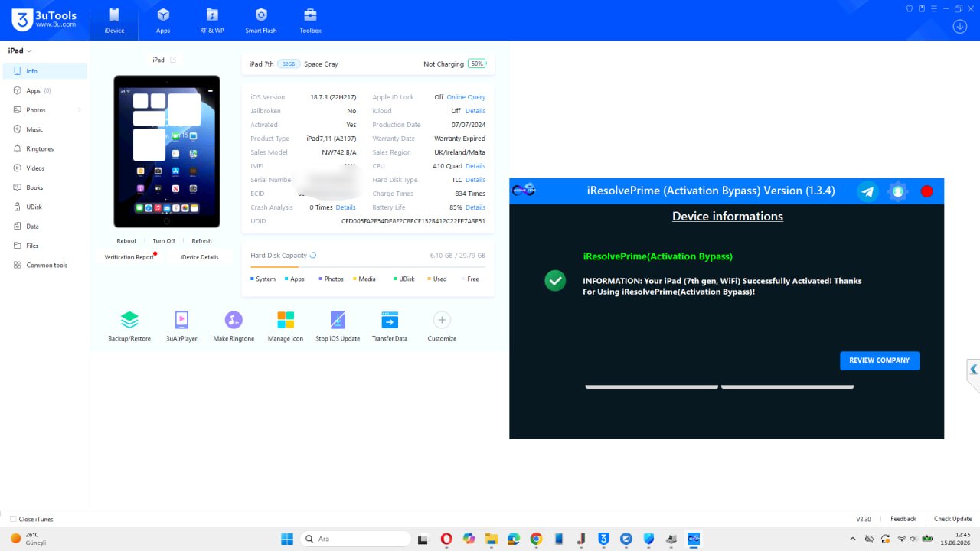Click the Hard Disk Capacity usage bar
980x551 pixels.
click(367, 267)
